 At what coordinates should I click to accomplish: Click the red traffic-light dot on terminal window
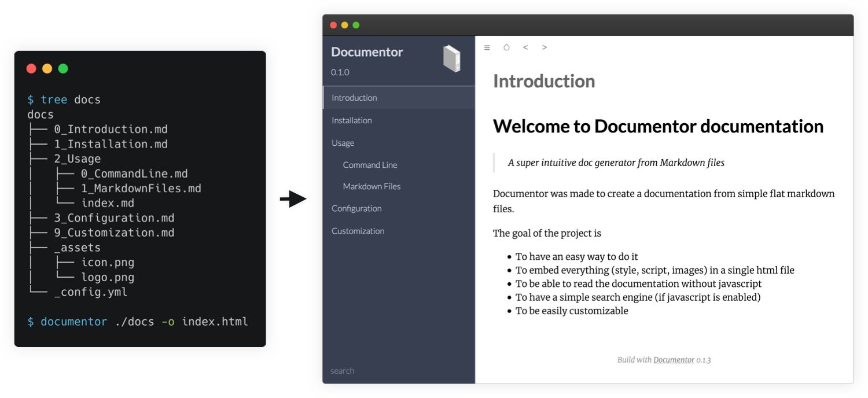31,68
